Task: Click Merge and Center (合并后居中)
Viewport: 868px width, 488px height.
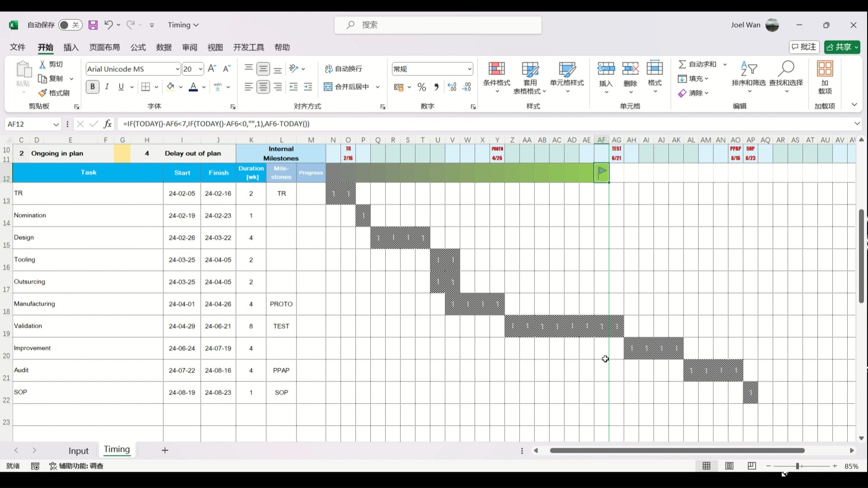Action: click(347, 87)
